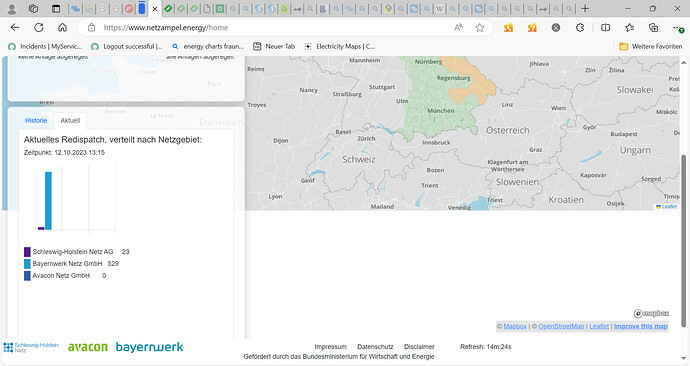Viewport: 690px width, 366px height.
Task: Open the gray circular X extension icon
Action: tap(556, 28)
